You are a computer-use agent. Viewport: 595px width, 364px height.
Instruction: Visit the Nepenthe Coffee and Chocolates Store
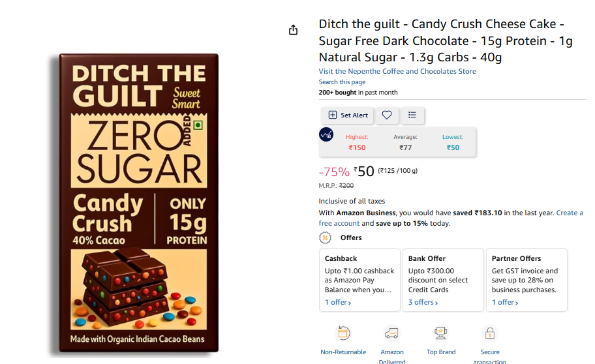(x=397, y=71)
